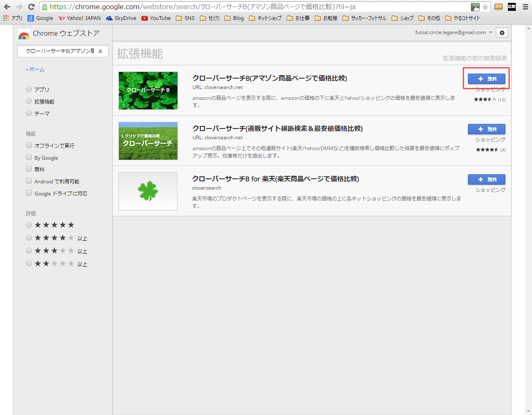Open Chrome hamburger menu
The width and height of the screenshot is (532, 415).
(525, 7)
